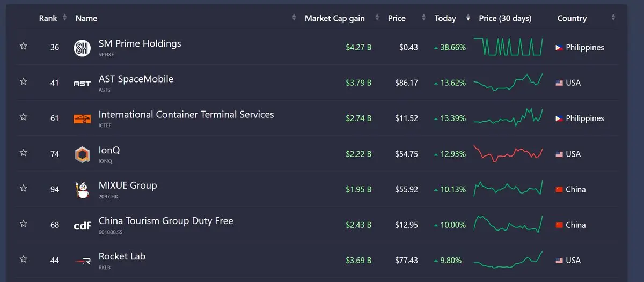644x282 pixels.
Task: Click Philippines flag in SM Prime row
Action: click(x=559, y=48)
